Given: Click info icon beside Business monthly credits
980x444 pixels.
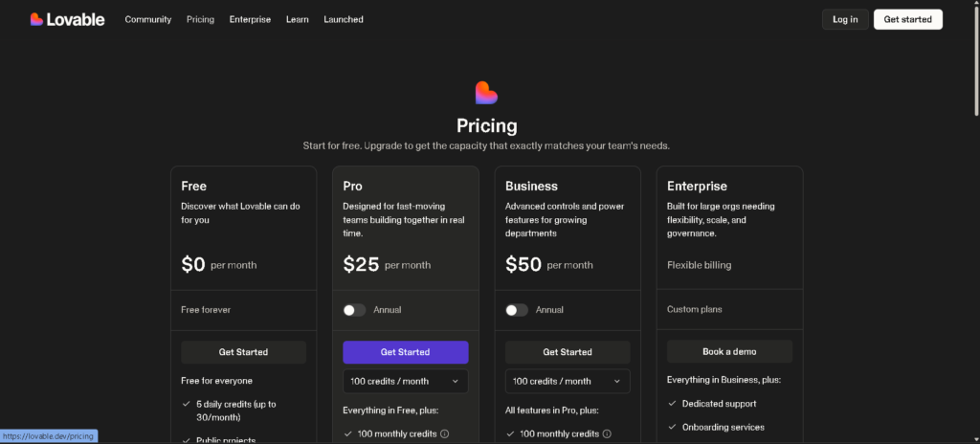Looking at the screenshot, I should point(607,433).
